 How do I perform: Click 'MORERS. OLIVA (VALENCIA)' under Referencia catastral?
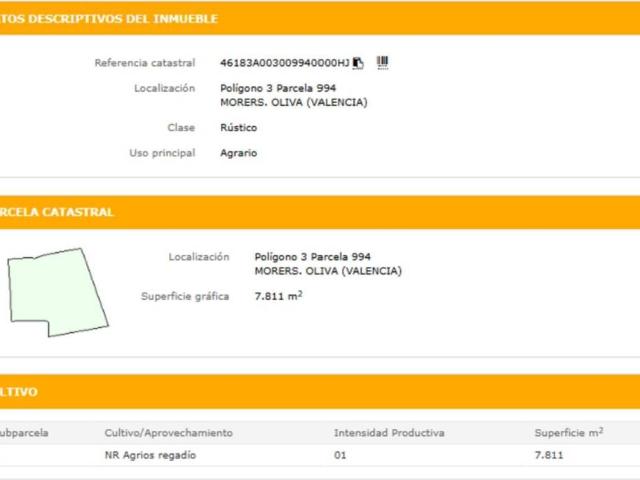293,102
